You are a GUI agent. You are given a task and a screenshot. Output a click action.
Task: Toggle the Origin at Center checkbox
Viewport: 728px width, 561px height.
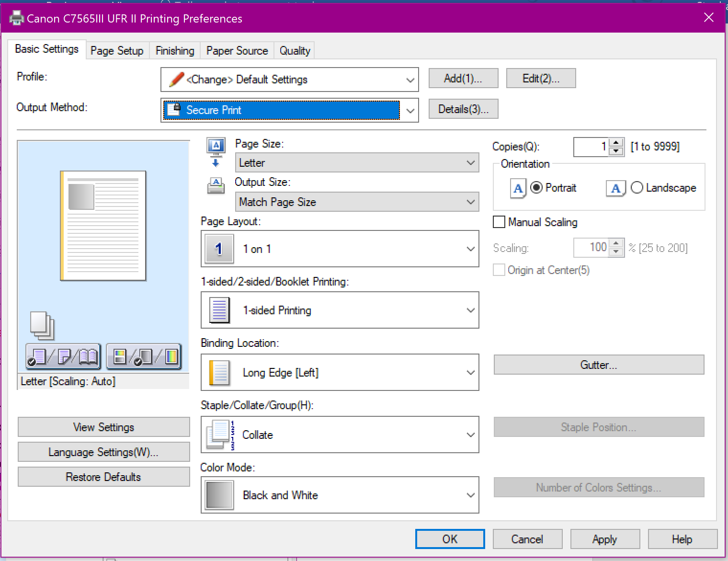(499, 270)
